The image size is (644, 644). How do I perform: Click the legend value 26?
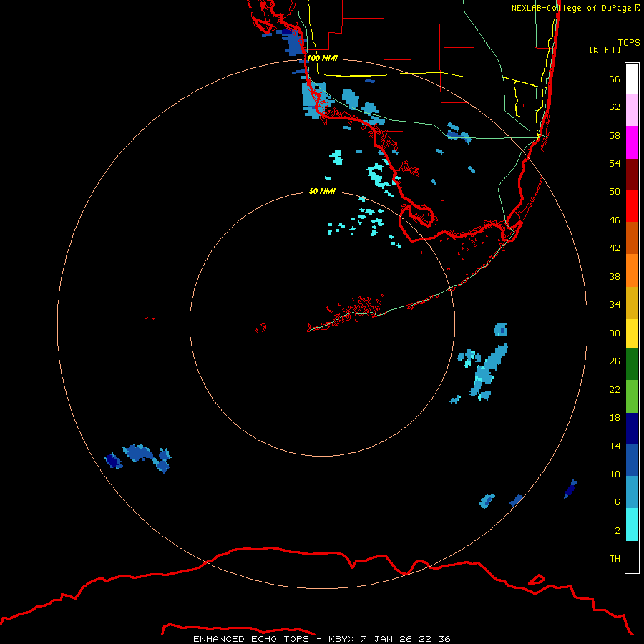click(x=615, y=361)
